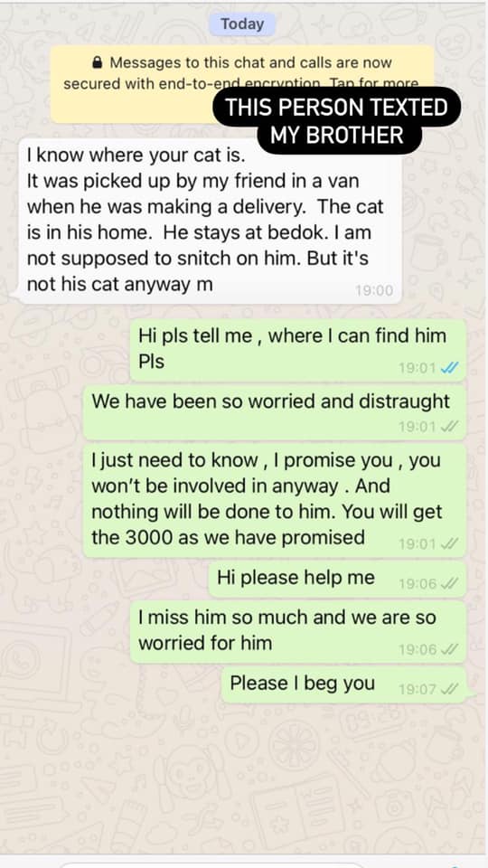Click the grey ticks on the 'worried and distraught' message
Image resolution: width=488 pixels, height=868 pixels.
[x=449, y=426]
